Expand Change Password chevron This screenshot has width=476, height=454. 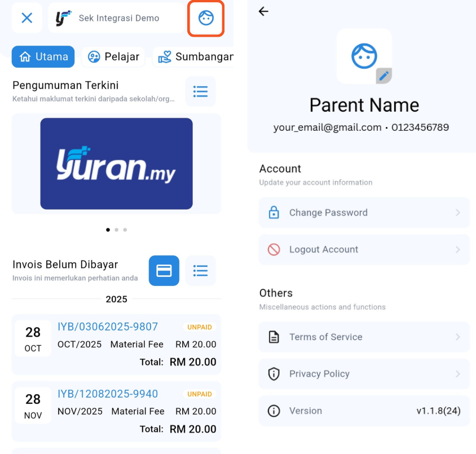tap(458, 213)
